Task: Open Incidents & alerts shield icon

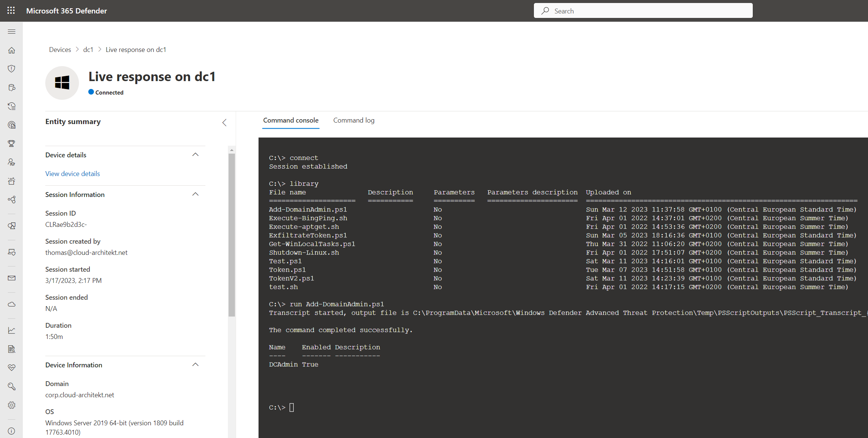Action: tap(12, 69)
